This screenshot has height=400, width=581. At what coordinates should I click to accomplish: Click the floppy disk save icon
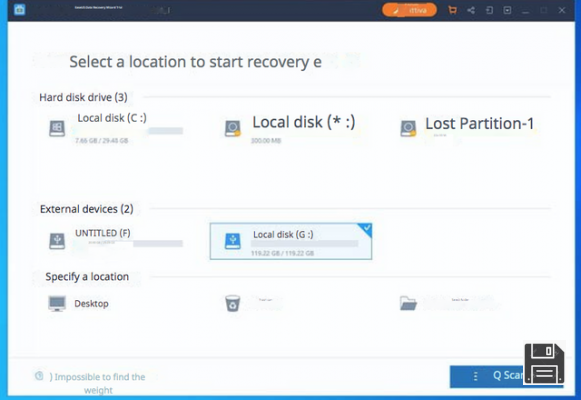click(544, 363)
